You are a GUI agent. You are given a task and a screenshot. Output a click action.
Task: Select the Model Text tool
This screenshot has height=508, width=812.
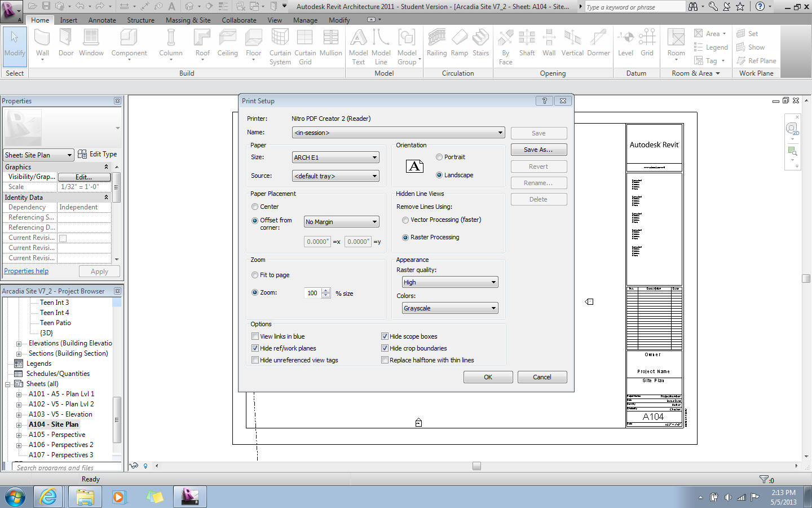point(358,46)
